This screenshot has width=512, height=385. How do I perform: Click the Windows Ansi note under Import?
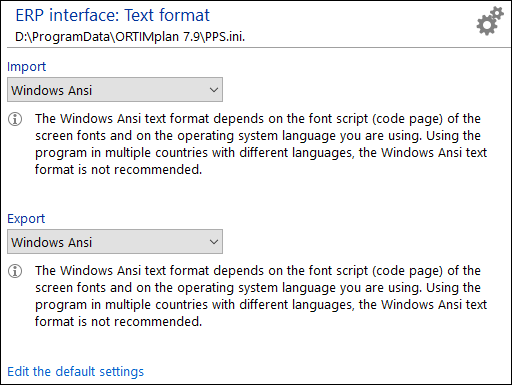(261, 144)
